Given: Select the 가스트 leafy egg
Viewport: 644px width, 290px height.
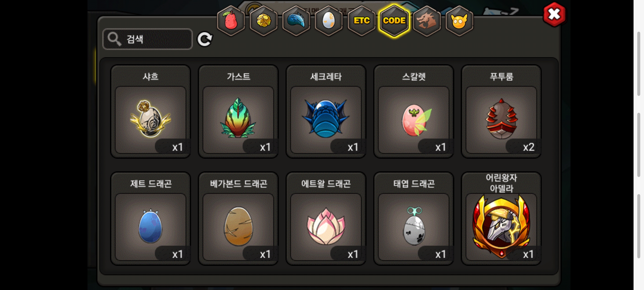Looking at the screenshot, I should (x=238, y=111).
